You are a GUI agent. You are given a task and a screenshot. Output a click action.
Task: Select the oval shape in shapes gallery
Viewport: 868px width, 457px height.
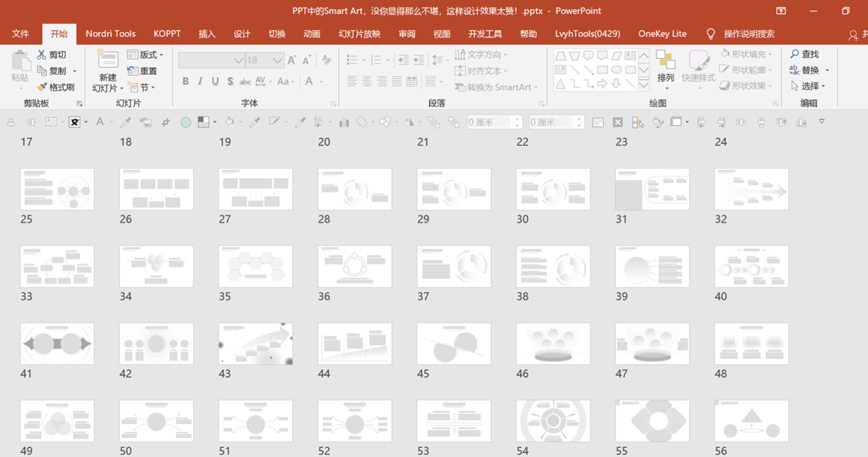(x=617, y=70)
